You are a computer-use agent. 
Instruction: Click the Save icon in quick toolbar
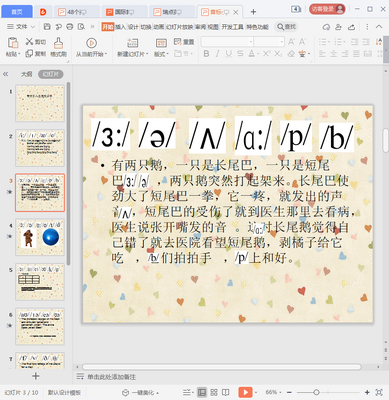tap(47, 27)
